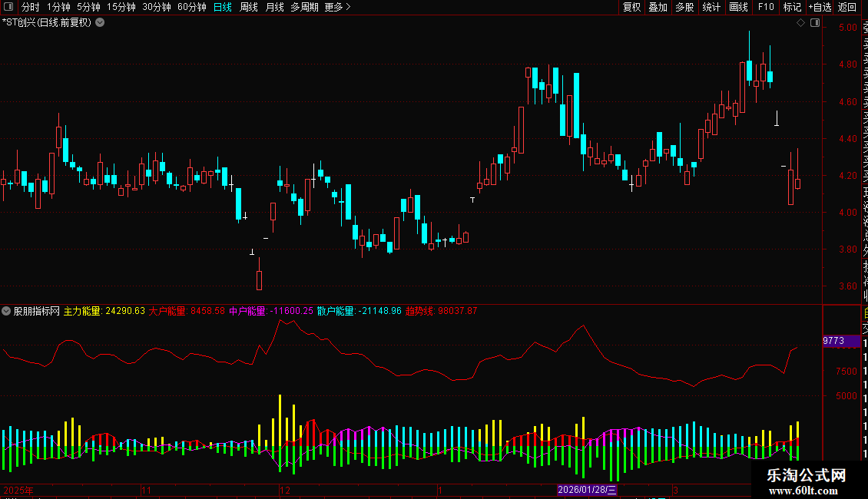Expand the 更多 period list

tap(338, 7)
